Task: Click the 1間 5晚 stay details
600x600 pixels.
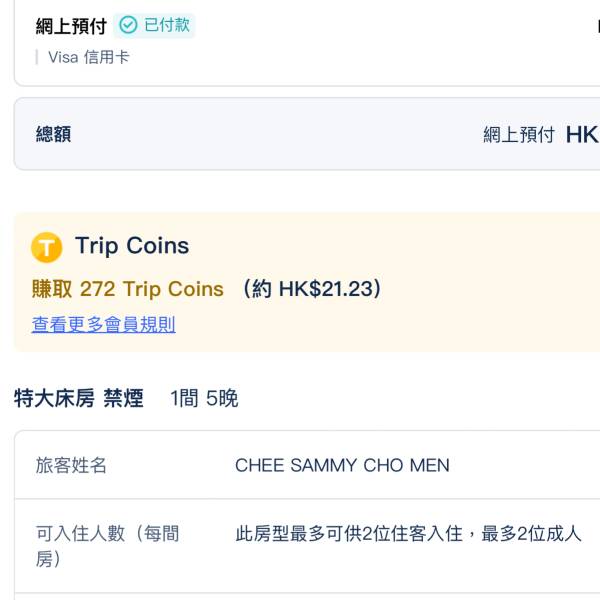Action: (204, 399)
